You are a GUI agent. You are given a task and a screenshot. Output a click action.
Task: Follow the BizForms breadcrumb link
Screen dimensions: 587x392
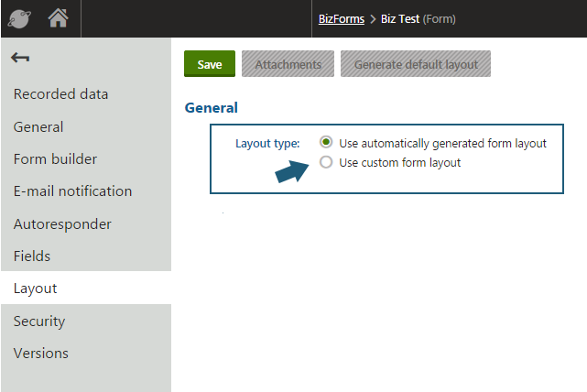coord(341,18)
